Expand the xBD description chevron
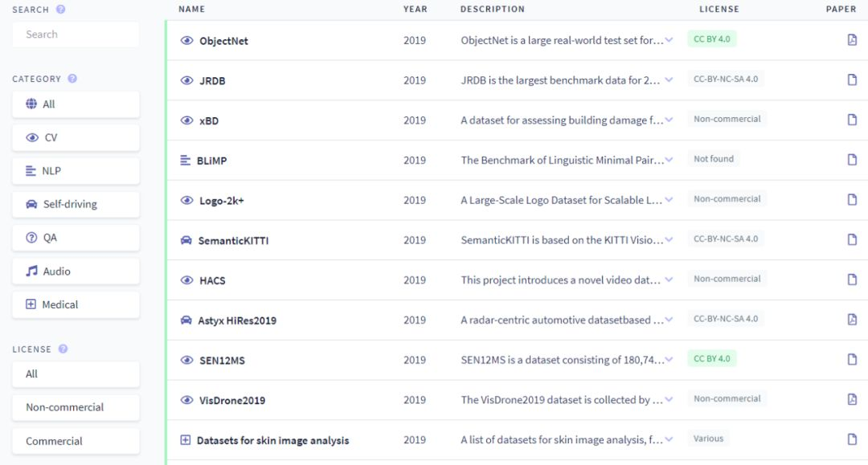 tap(669, 120)
